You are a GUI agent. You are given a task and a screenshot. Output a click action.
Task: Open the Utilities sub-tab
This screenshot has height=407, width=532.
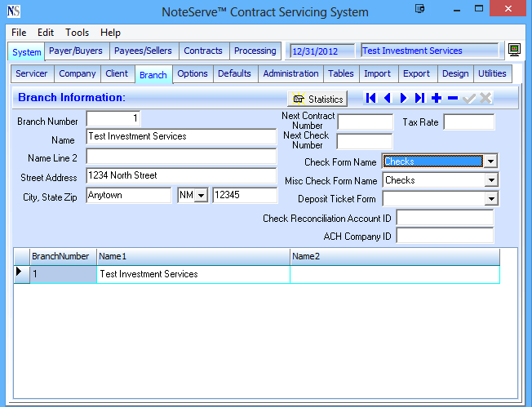tap(493, 73)
